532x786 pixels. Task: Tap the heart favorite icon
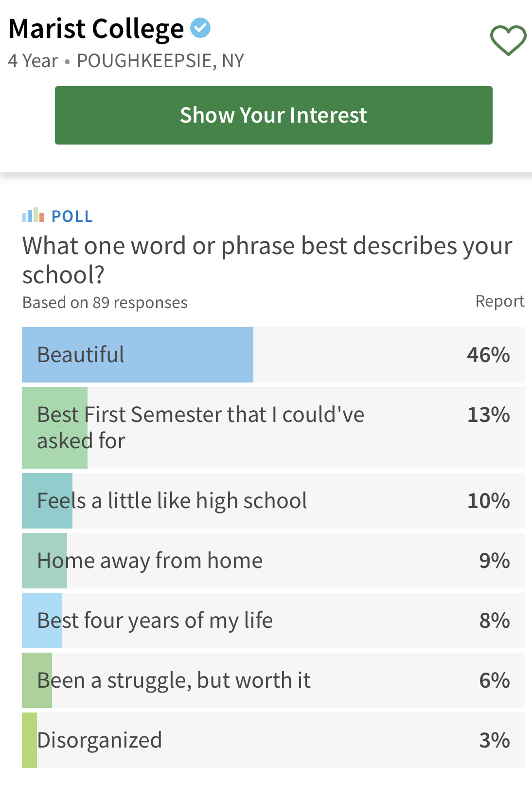click(508, 40)
